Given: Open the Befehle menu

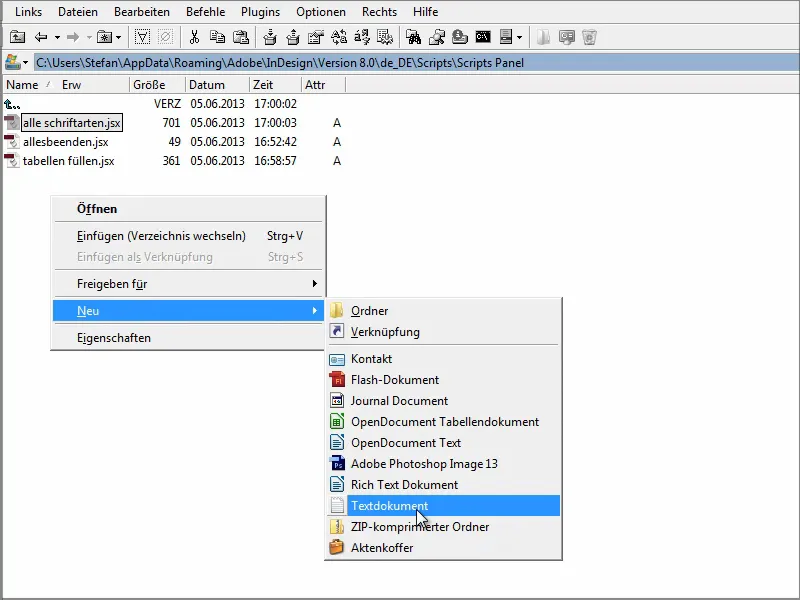Looking at the screenshot, I should click(205, 12).
